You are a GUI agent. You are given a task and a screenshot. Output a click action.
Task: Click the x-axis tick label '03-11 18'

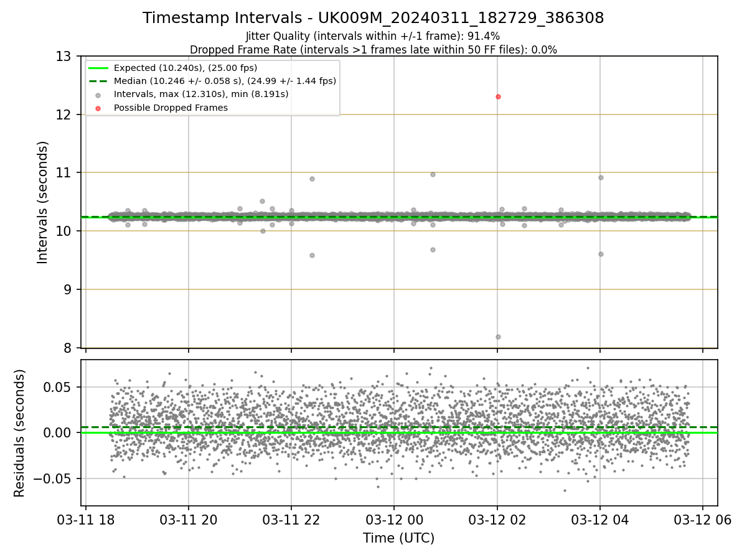pyautogui.click(x=86, y=520)
